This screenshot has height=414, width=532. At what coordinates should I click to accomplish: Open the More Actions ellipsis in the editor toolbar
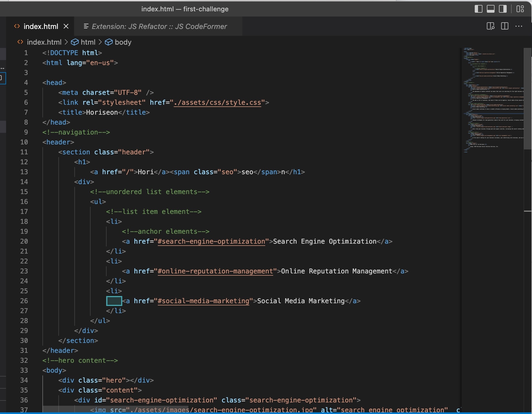click(519, 26)
